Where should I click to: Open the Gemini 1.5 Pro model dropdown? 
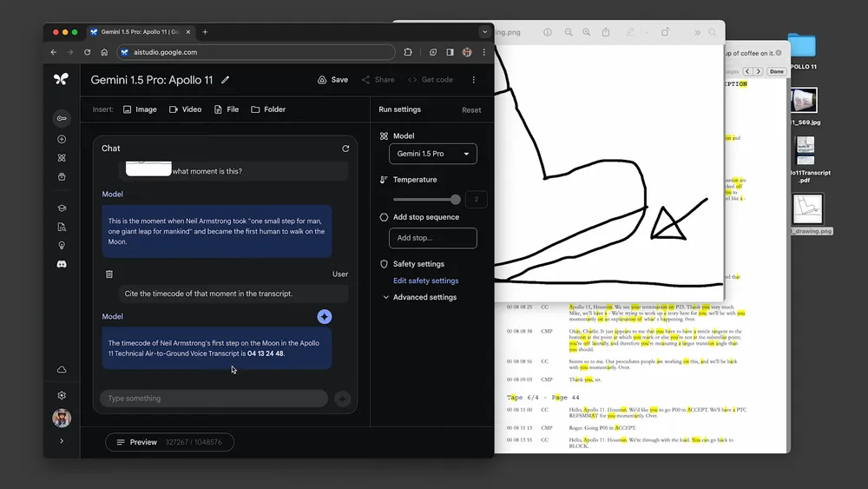pyautogui.click(x=433, y=154)
